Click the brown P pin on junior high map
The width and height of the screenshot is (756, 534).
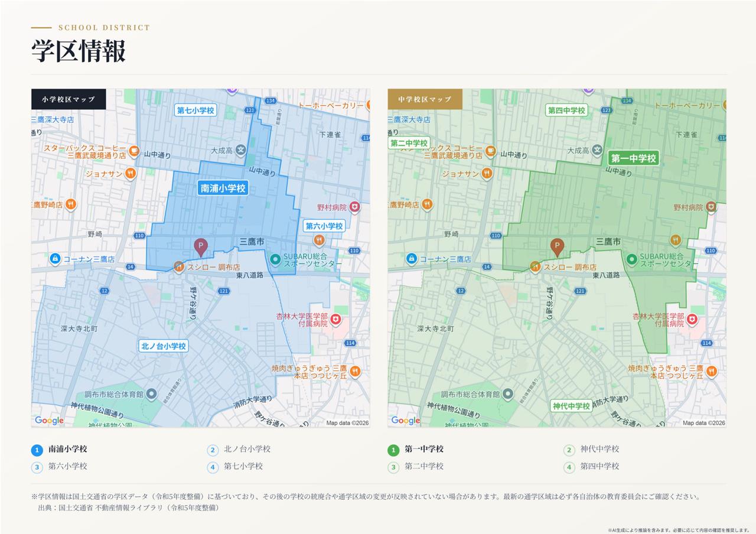(x=557, y=247)
